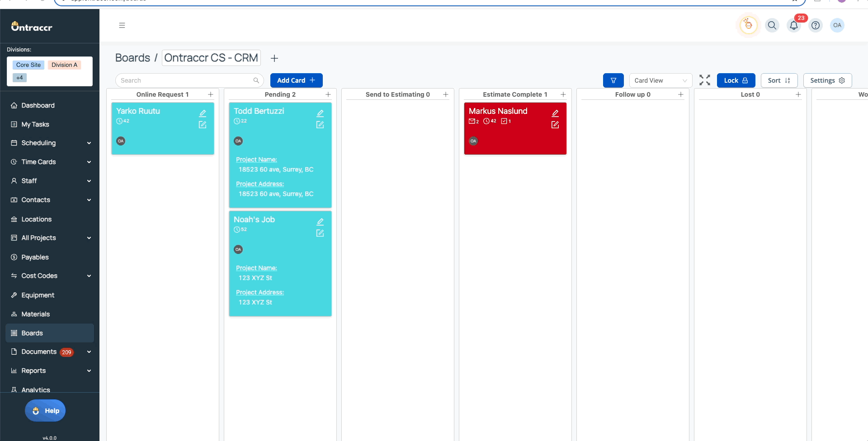Focus the board Search field

click(x=189, y=80)
